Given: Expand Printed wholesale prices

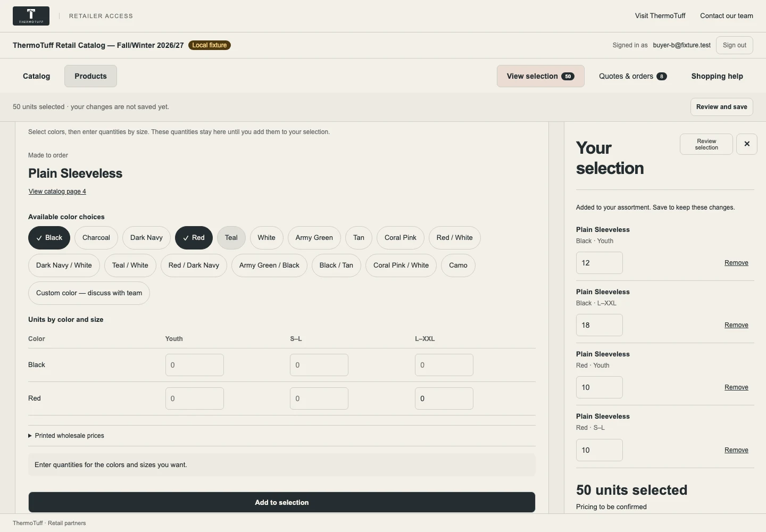Looking at the screenshot, I should tap(66, 436).
